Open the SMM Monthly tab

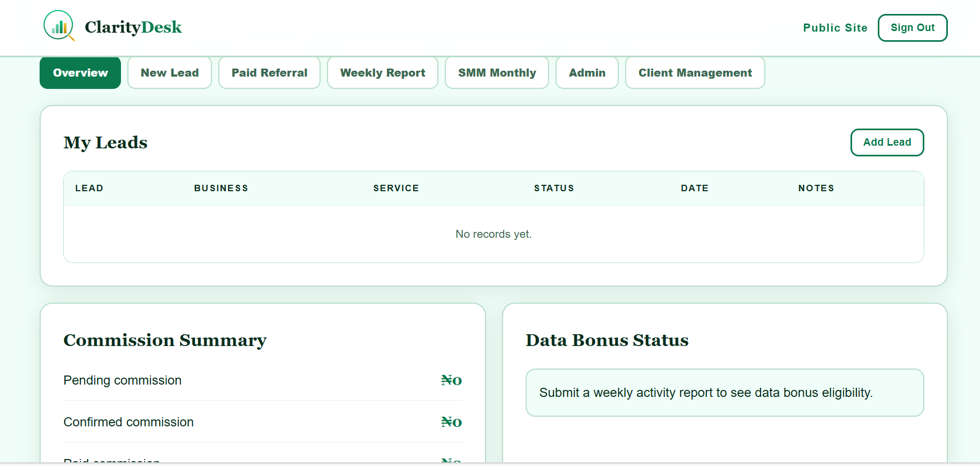point(497,73)
